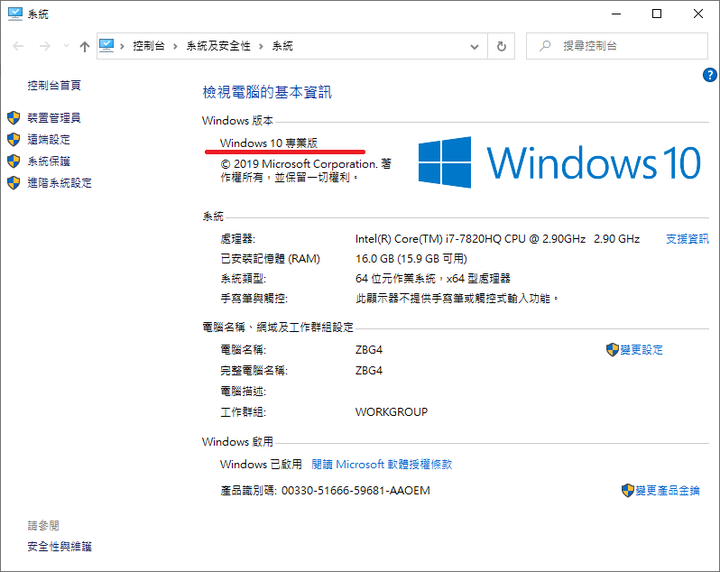Viewport: 720px width, 572px height.
Task: Click the computer icon in address bar
Action: pyautogui.click(x=107, y=45)
